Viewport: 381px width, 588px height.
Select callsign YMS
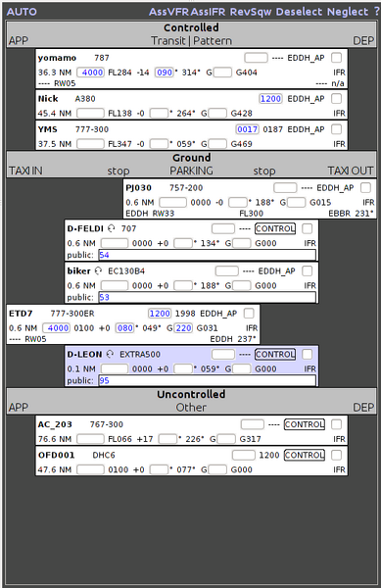coord(48,129)
